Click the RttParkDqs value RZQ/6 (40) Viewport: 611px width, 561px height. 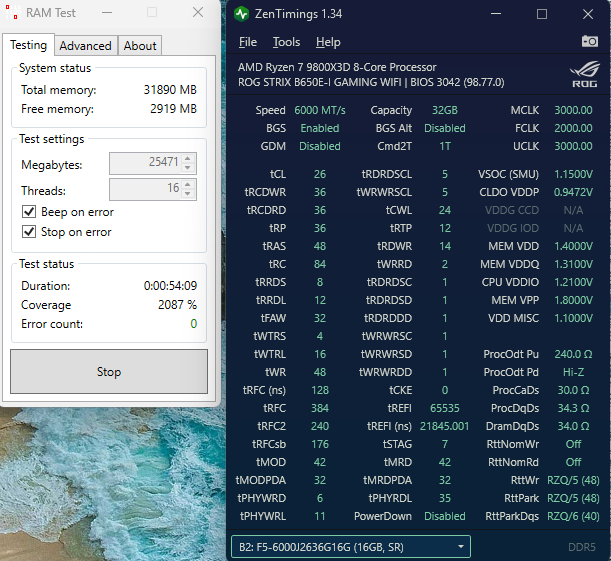point(573,516)
